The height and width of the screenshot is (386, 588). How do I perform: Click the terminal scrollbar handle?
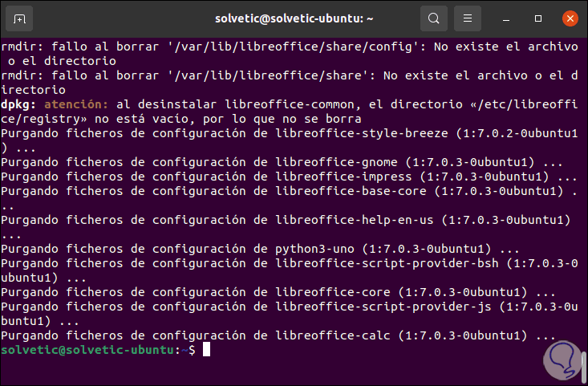[583, 366]
